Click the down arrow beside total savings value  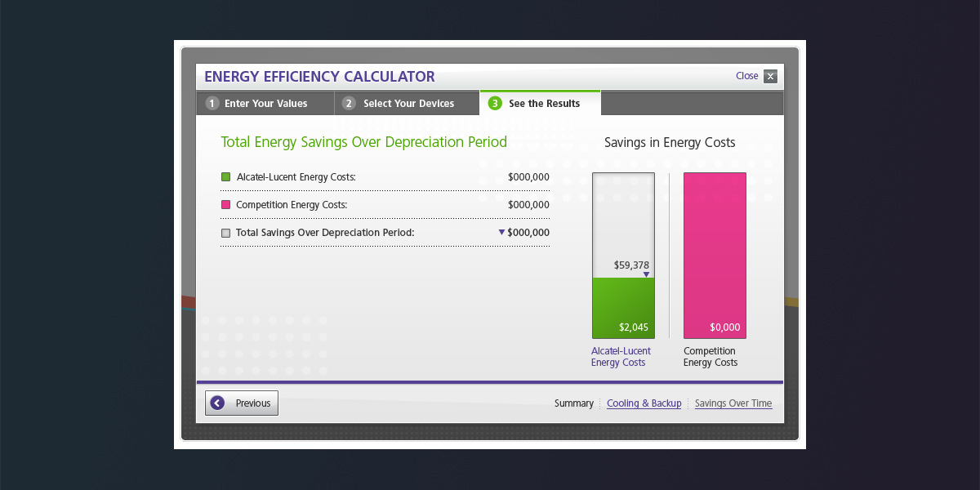501,233
